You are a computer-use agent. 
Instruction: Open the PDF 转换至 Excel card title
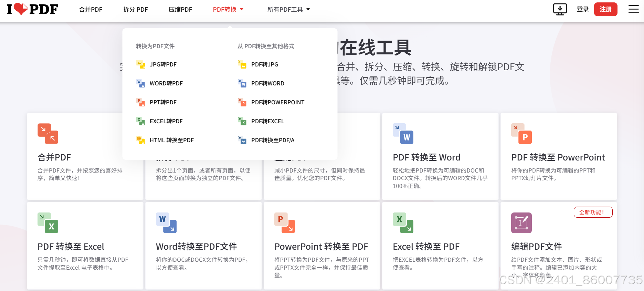point(71,247)
